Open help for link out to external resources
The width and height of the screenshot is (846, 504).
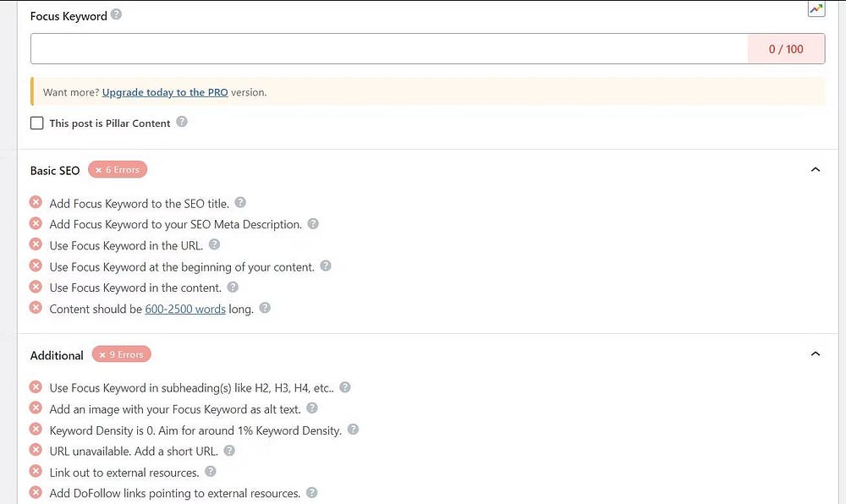211,472
